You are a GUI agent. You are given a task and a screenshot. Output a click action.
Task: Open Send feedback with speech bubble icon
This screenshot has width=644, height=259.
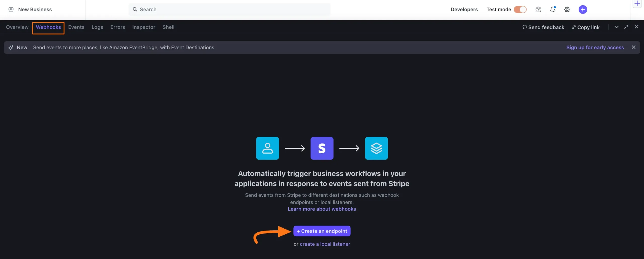click(x=543, y=27)
